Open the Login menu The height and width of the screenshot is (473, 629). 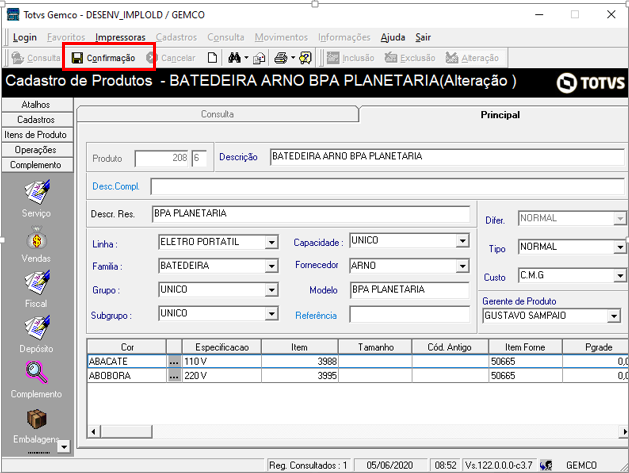24,37
